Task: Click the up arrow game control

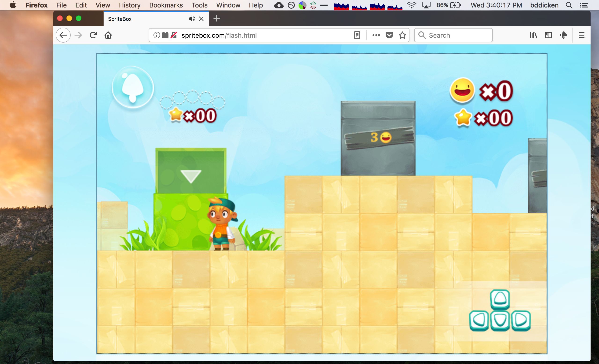Action: pyautogui.click(x=500, y=299)
